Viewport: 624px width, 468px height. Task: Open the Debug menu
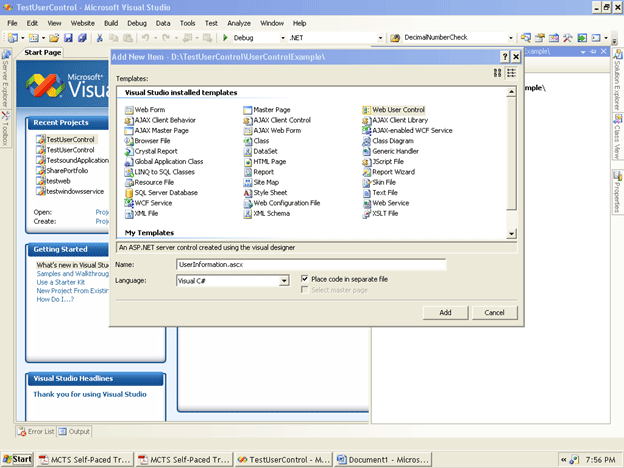tap(137, 23)
